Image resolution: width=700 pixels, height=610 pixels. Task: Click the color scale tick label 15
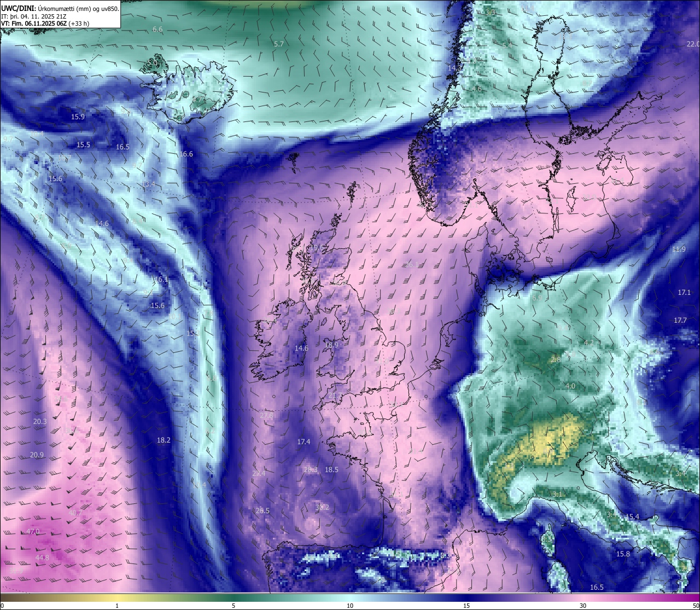point(466,606)
